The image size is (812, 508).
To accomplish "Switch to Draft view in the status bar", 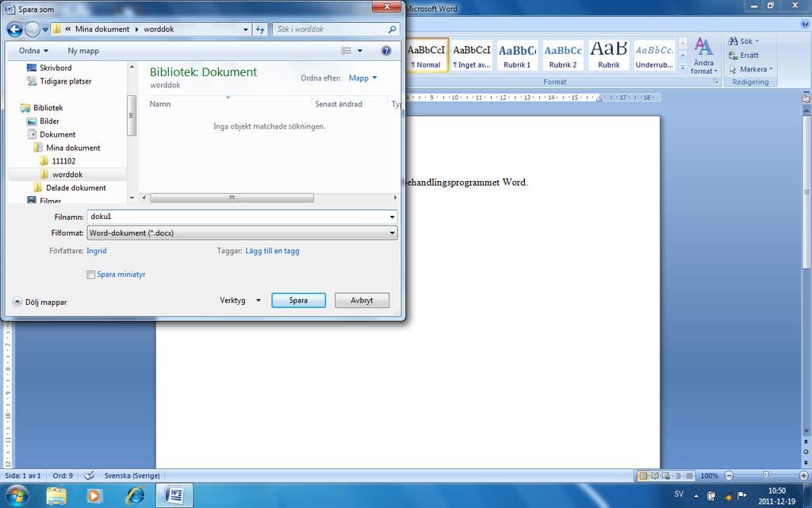I will [689, 475].
